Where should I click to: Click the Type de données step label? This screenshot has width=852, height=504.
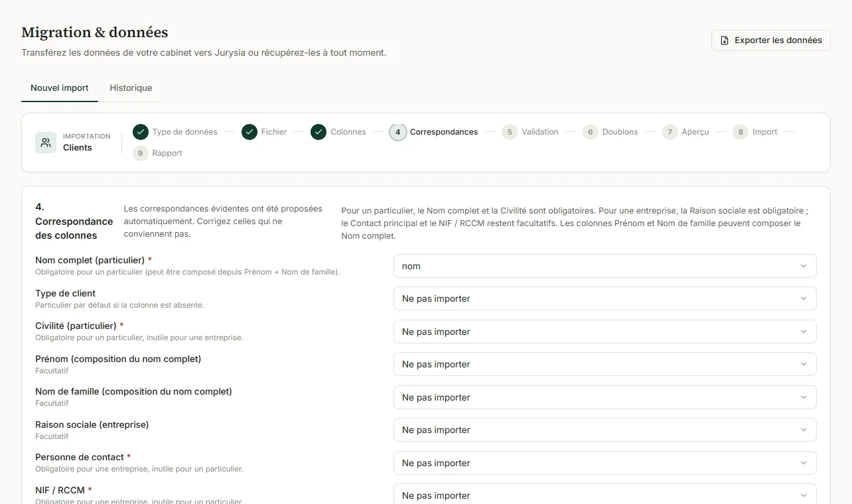(x=184, y=132)
